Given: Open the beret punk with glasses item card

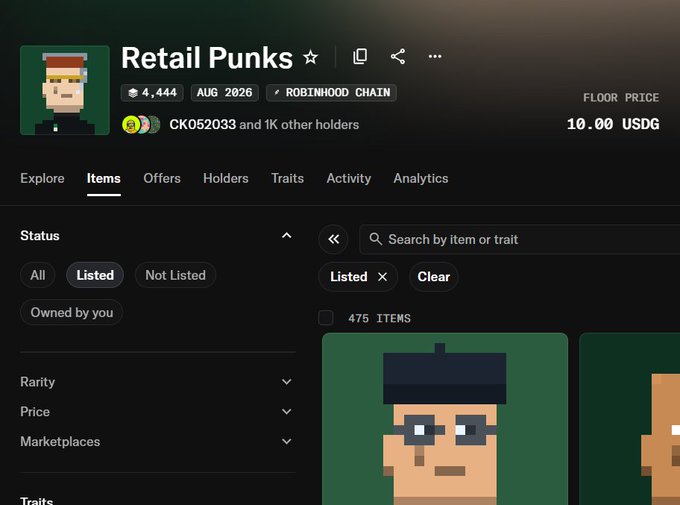Looking at the screenshot, I should (445, 419).
